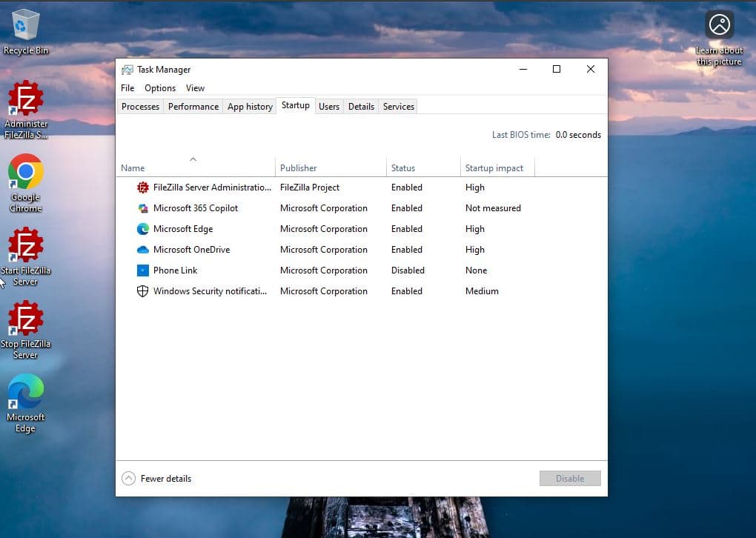Click the Disable button
Image resolution: width=756 pixels, height=538 pixels.
[x=570, y=479]
